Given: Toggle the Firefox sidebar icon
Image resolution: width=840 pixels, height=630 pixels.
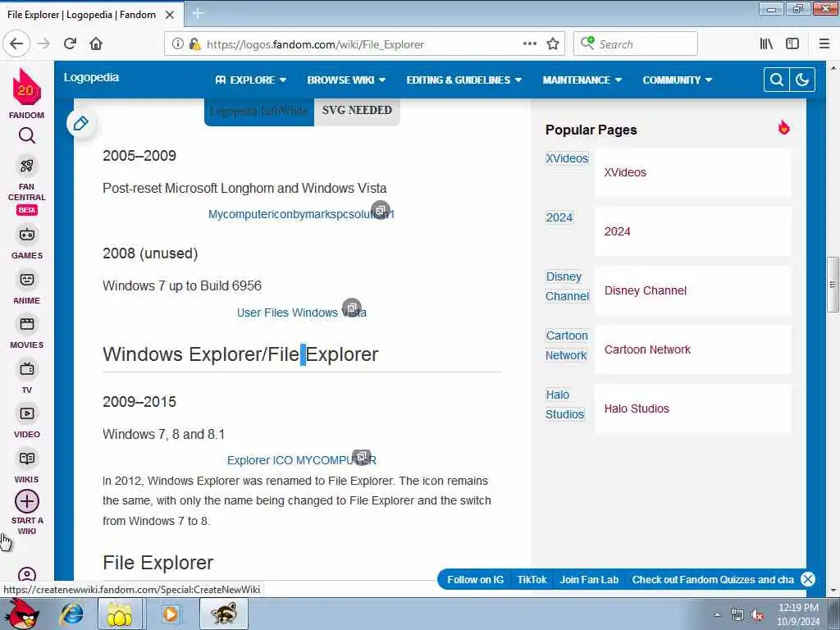Looking at the screenshot, I should pyautogui.click(x=792, y=44).
